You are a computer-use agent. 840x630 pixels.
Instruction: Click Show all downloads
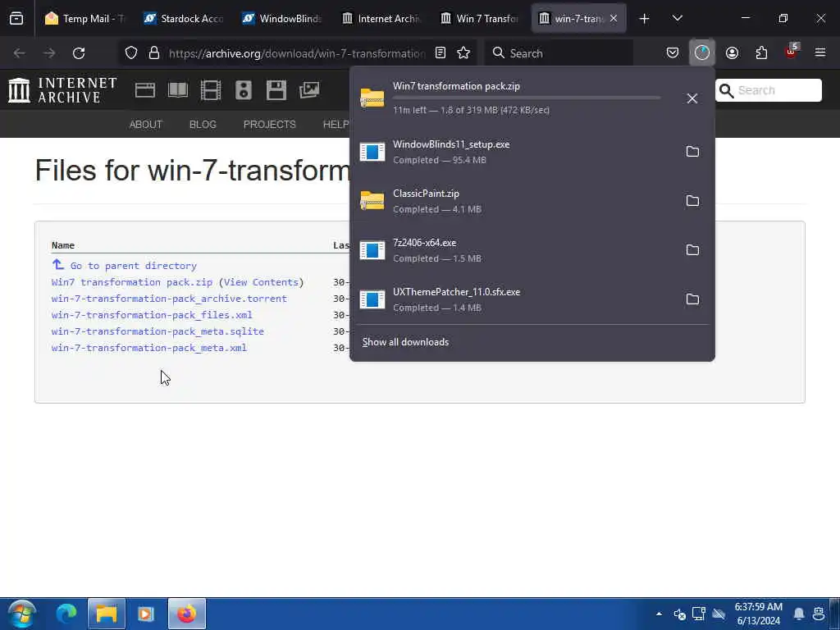coord(405,342)
